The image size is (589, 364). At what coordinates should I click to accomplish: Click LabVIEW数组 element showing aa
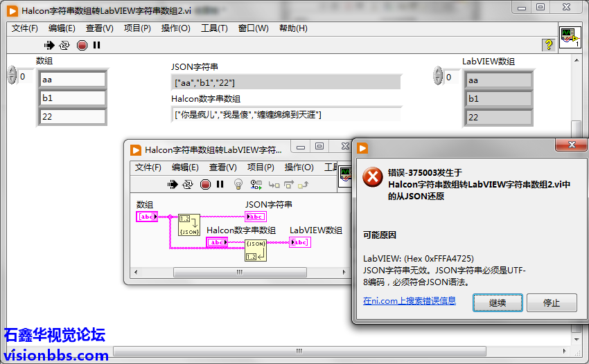coord(499,80)
